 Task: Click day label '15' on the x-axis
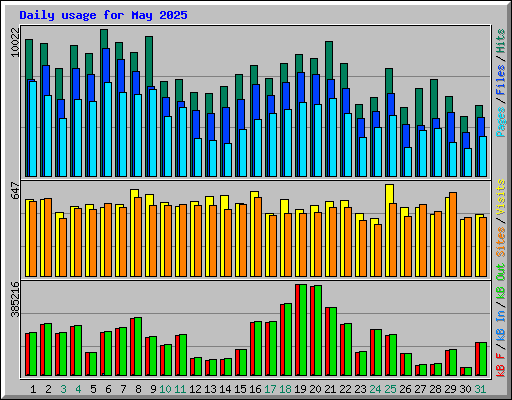pyautogui.click(x=240, y=389)
